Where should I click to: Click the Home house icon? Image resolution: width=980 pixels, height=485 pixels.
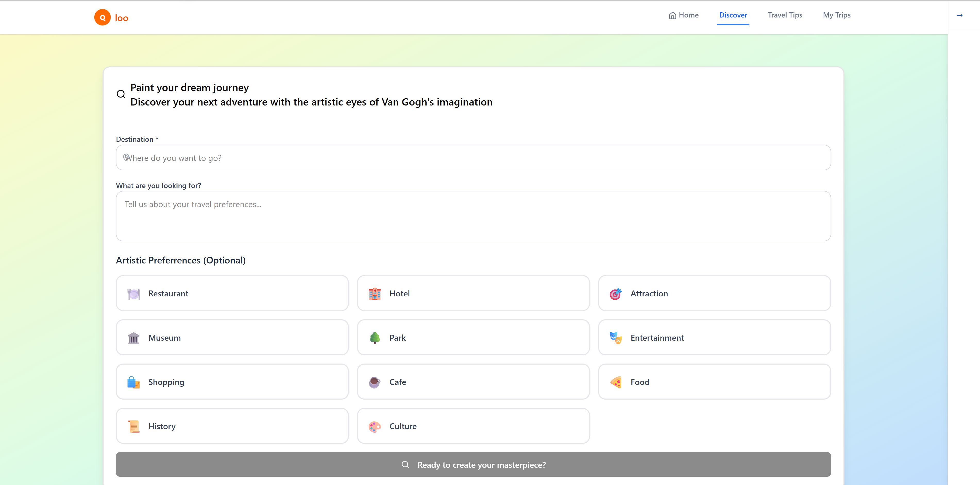point(672,16)
